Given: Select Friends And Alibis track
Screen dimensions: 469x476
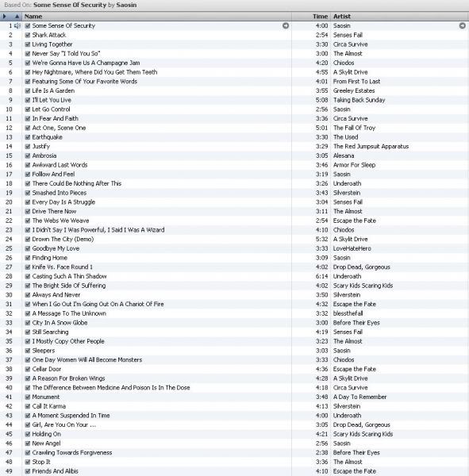Looking at the screenshot, I should [x=56, y=471].
